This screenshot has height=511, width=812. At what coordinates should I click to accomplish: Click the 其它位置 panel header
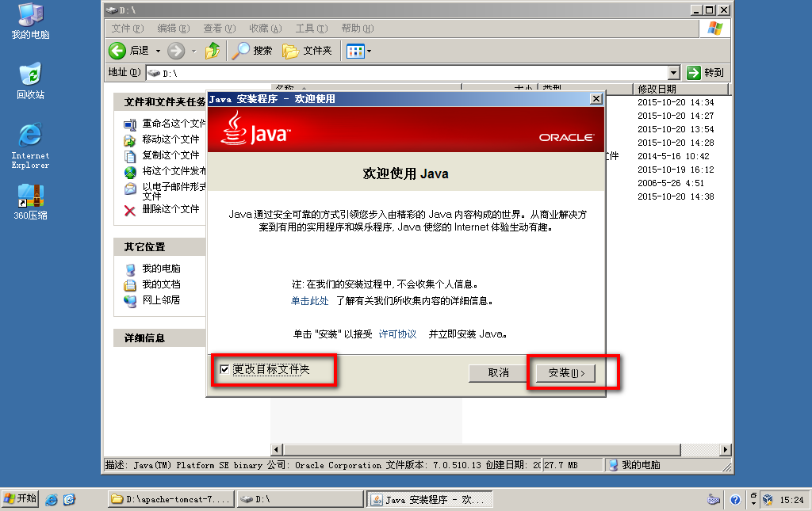pyautogui.click(x=159, y=247)
